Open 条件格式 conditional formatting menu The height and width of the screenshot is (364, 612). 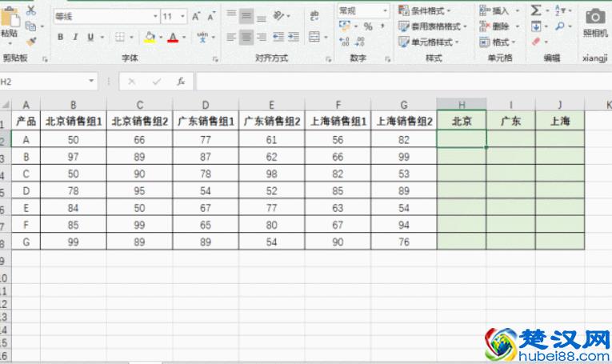point(424,10)
